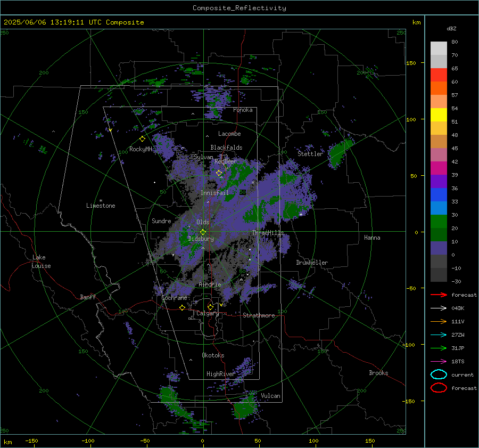Click the red 60-65 dBZ color swatch
Viewport: 479px width, 448px height.
439,75
